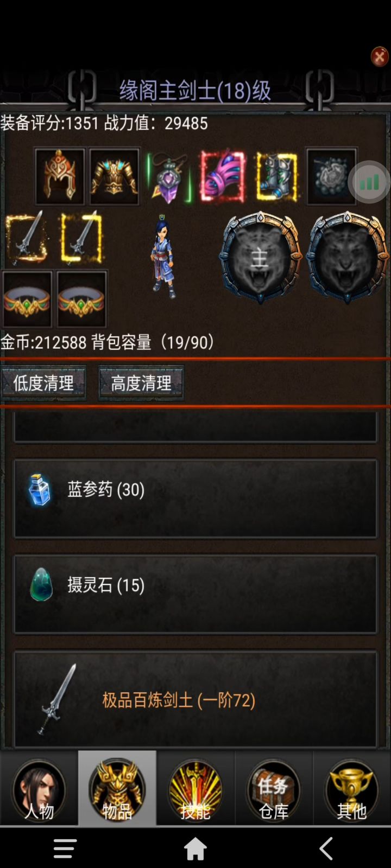Switch to the 人物 tab
Image resolution: width=391 pixels, height=868 pixels.
pyautogui.click(x=39, y=789)
